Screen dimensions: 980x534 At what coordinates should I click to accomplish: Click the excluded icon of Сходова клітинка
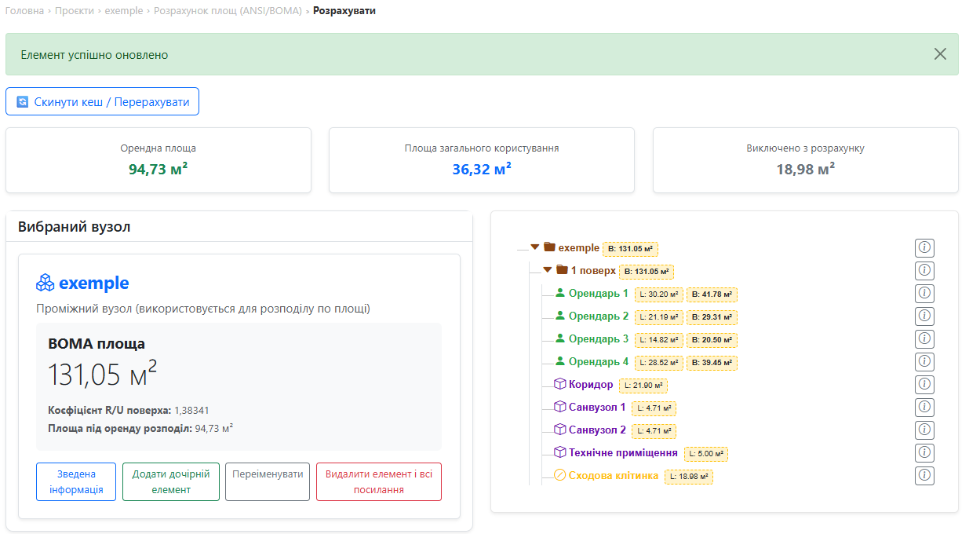(560, 475)
